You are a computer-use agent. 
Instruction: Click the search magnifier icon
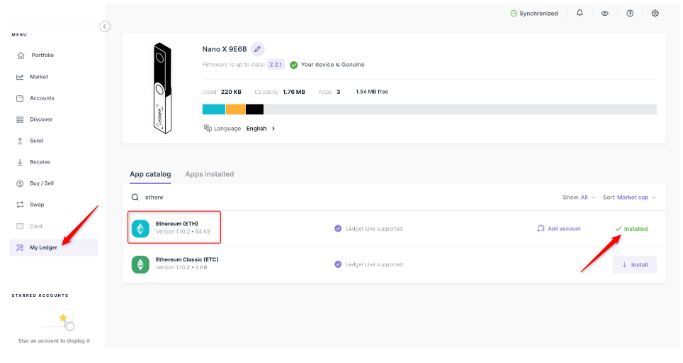point(135,197)
